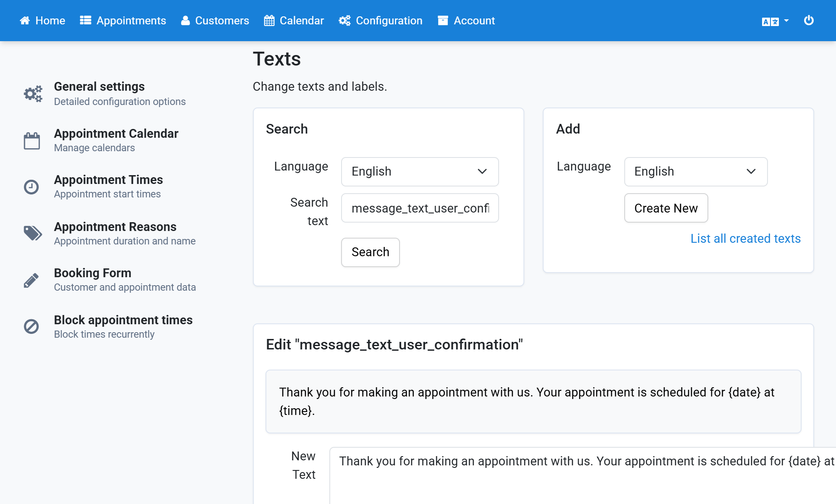Open the language switcher icon

pos(770,21)
